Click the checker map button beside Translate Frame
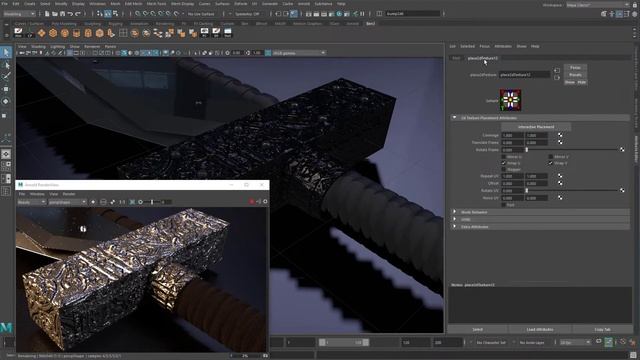Viewport: 640px width, 360px height. 560,142
